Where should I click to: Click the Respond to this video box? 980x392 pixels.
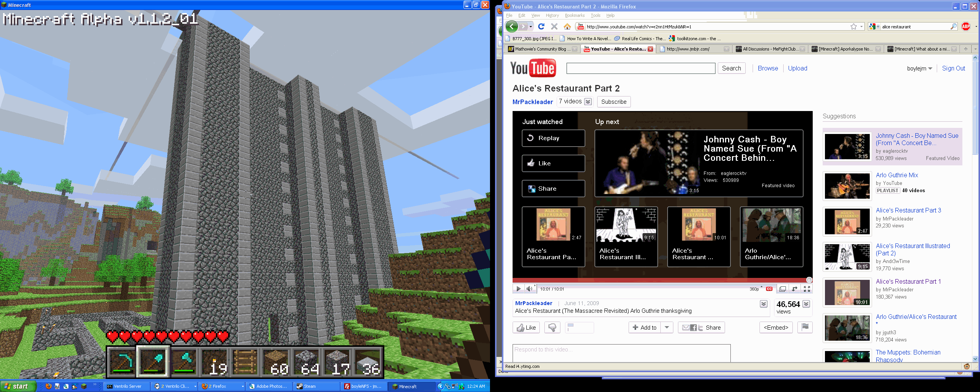point(621,353)
